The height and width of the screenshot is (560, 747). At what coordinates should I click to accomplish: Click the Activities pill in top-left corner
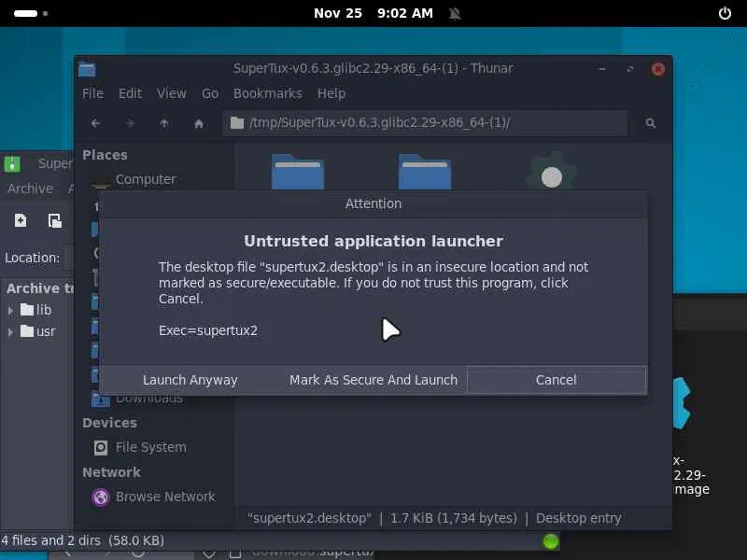(26, 13)
